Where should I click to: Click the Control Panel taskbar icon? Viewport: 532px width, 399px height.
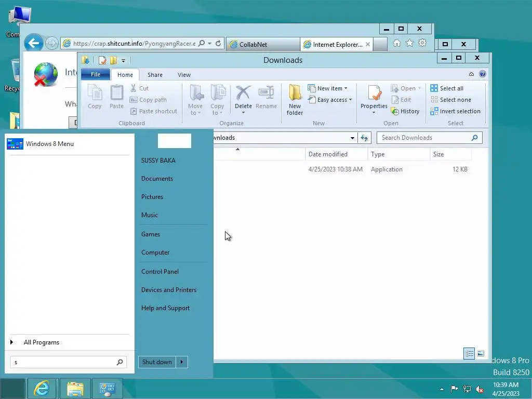click(x=108, y=389)
